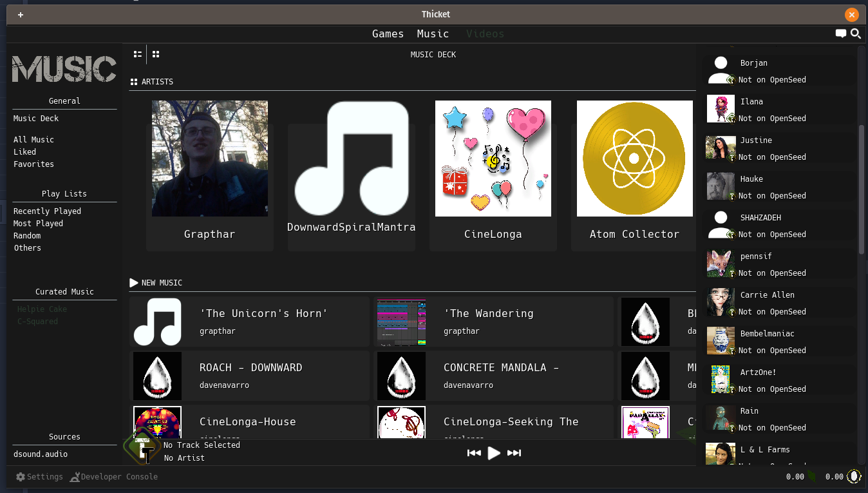868x493 pixels.
Task: Switch to the Music tab
Action: (433, 34)
